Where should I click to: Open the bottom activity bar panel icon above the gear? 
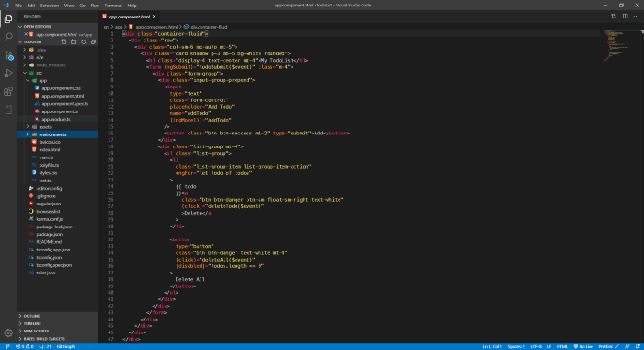coord(8,110)
